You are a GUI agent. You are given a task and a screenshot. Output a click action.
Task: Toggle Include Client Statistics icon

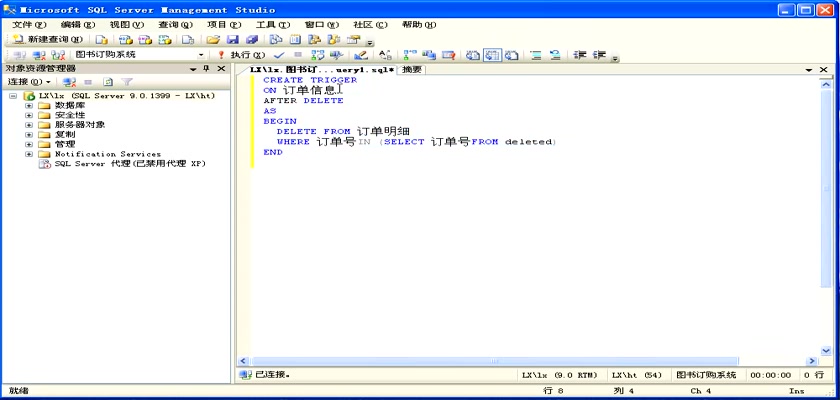(x=429, y=55)
